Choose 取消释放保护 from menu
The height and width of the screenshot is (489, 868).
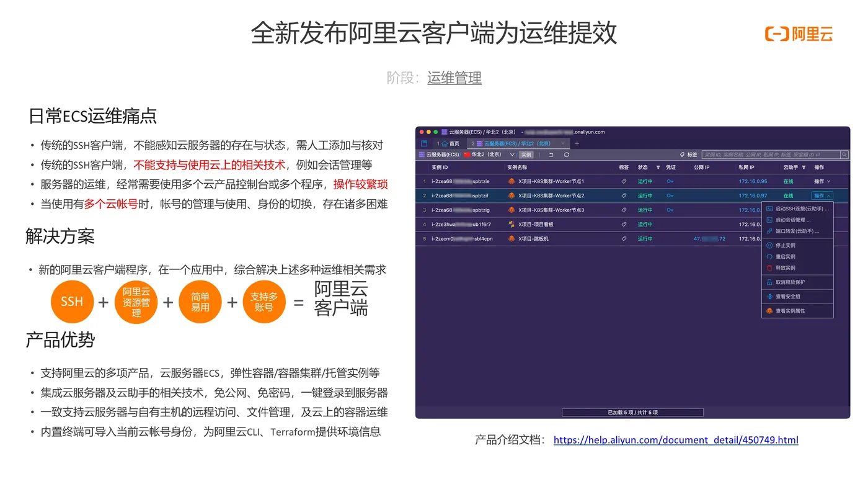(797, 282)
